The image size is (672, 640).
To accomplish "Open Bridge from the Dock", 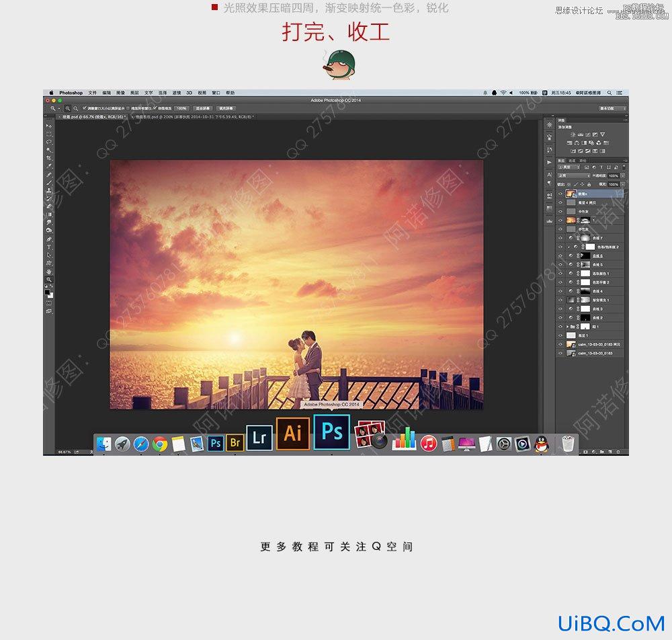I will pos(235,442).
